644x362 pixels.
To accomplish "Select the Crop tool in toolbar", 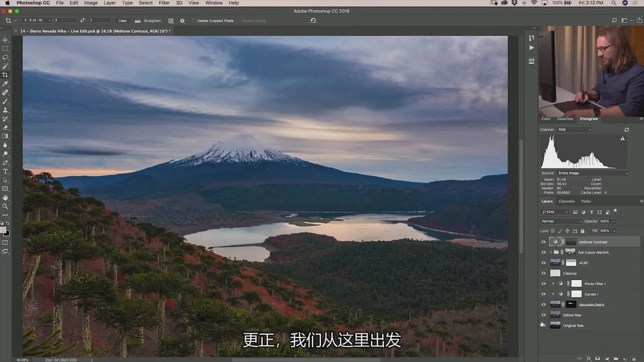I will coord(5,75).
